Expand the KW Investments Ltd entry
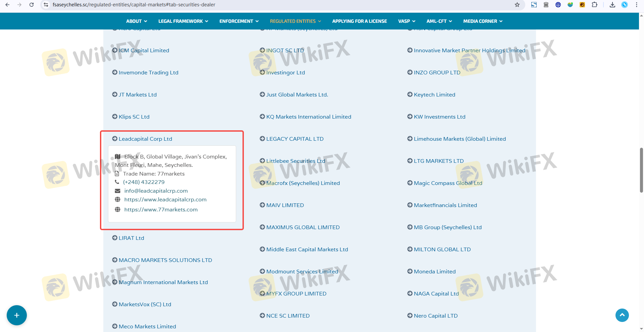Viewport: 644px width, 332px height. click(439, 117)
